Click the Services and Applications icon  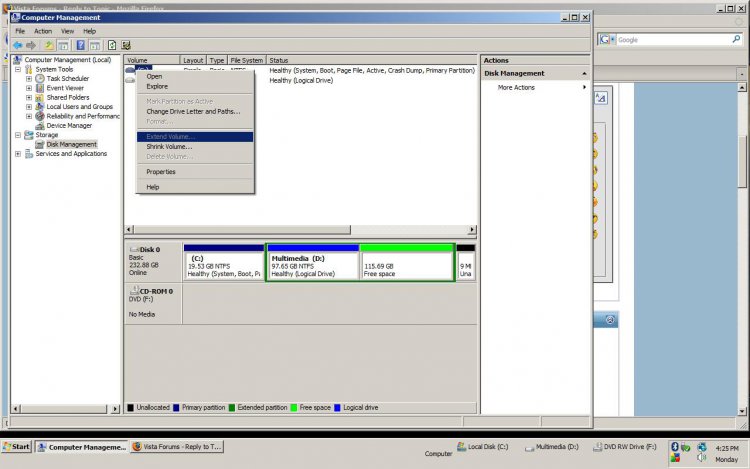29,153
